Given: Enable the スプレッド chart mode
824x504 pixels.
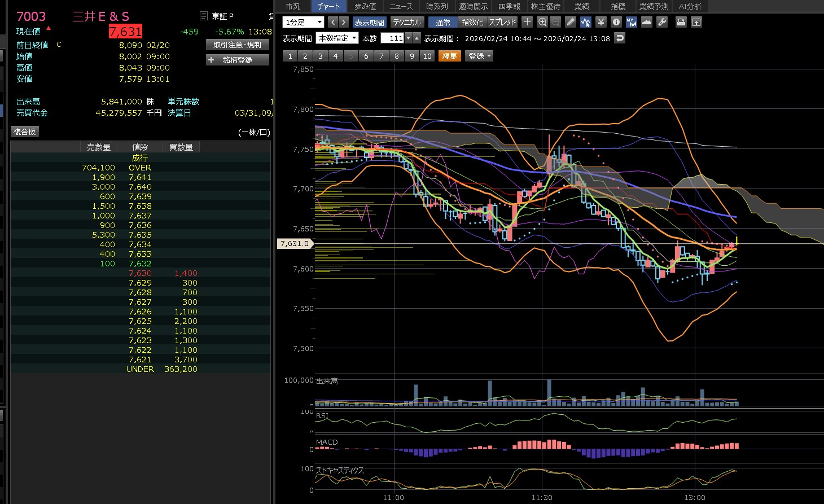Looking at the screenshot, I should click(x=502, y=22).
